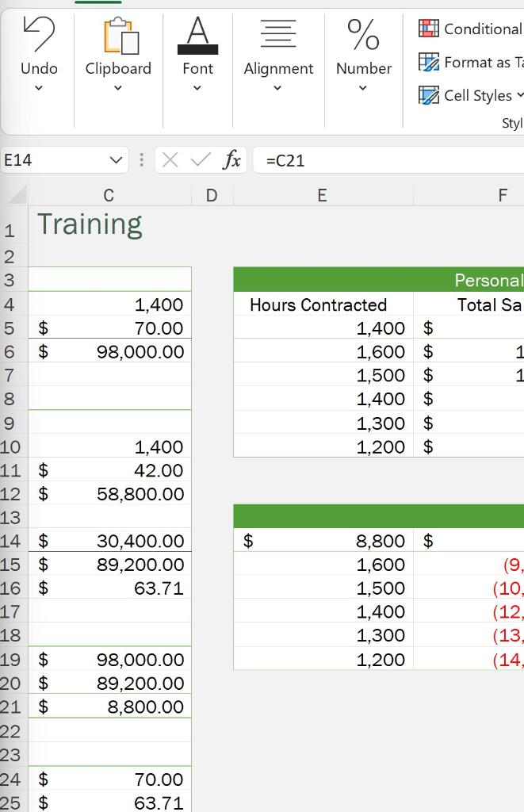Screen dimensions: 524x812
Task: Select the red (14, value cell
Action: (x=469, y=659)
